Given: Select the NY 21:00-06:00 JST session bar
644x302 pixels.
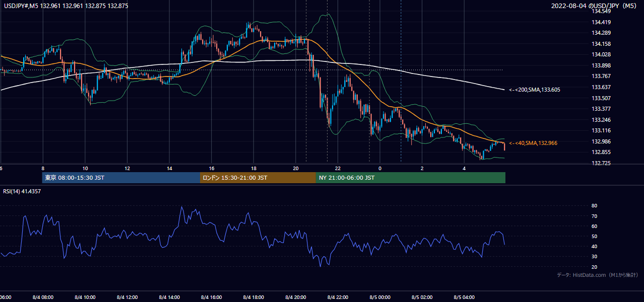Looking at the screenshot, I should click(x=411, y=178).
